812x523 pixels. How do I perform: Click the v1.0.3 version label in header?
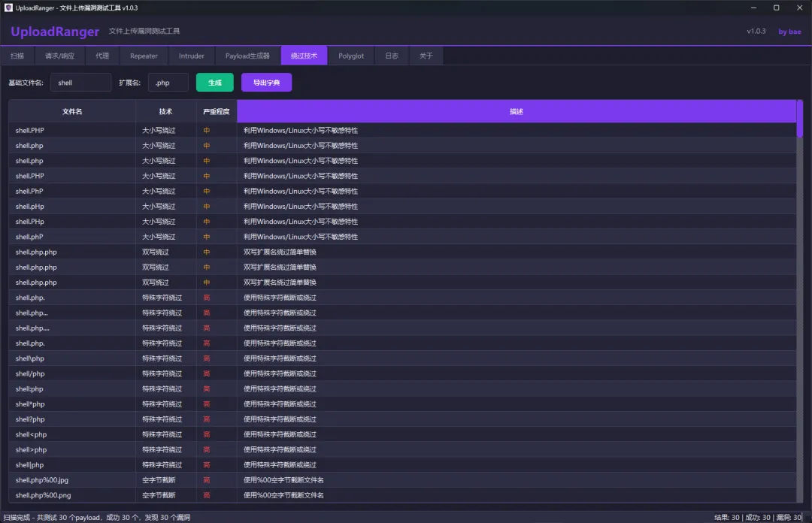[756, 31]
